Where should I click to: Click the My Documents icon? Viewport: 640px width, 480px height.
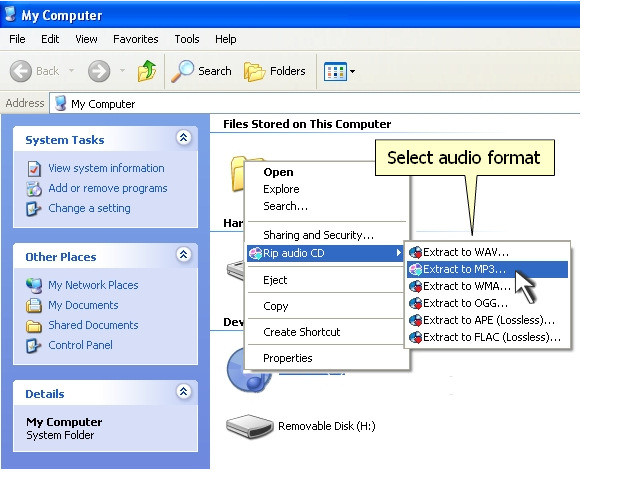[x=34, y=305]
